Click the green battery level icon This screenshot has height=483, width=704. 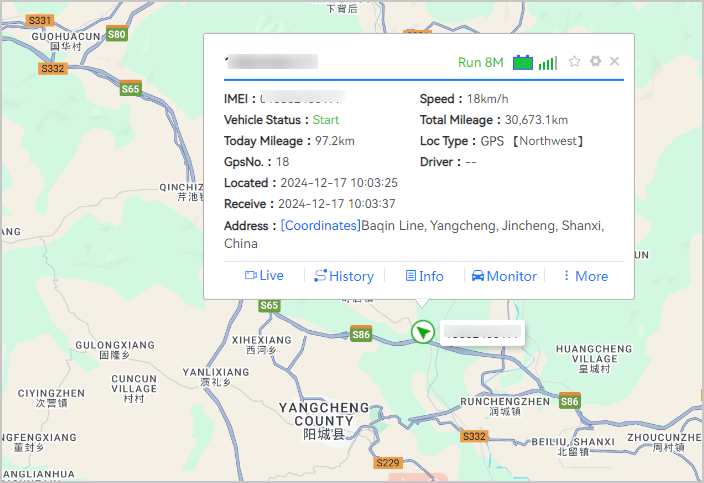[x=523, y=63]
